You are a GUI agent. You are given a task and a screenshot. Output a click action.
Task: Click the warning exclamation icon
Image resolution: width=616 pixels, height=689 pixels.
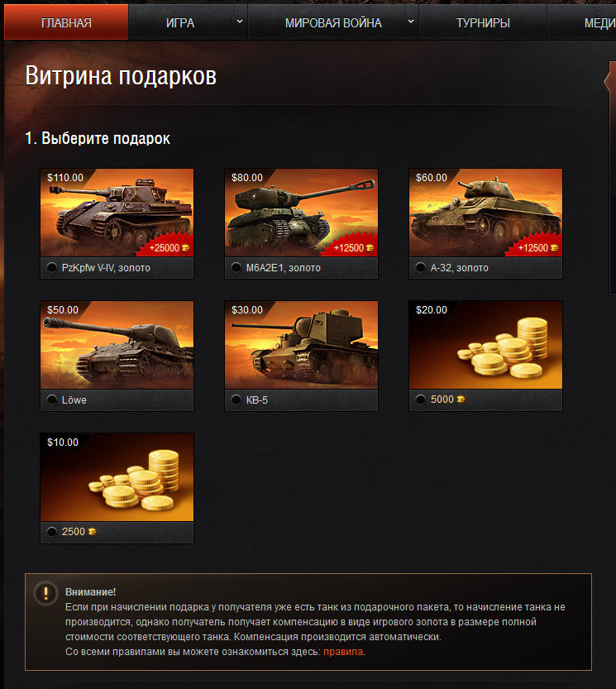pos(45,594)
